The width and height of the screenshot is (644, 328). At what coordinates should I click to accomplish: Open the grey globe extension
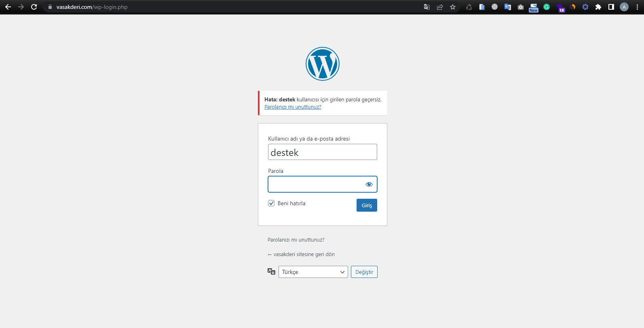coord(494,7)
